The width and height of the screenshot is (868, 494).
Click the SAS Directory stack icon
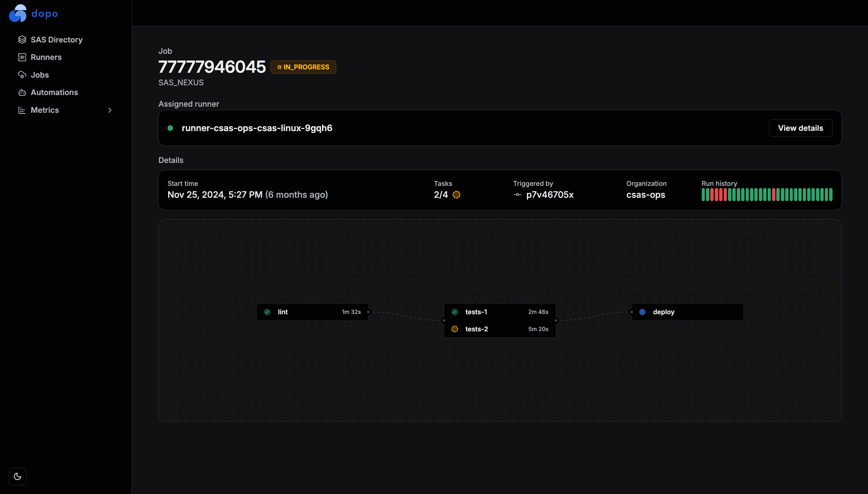22,40
